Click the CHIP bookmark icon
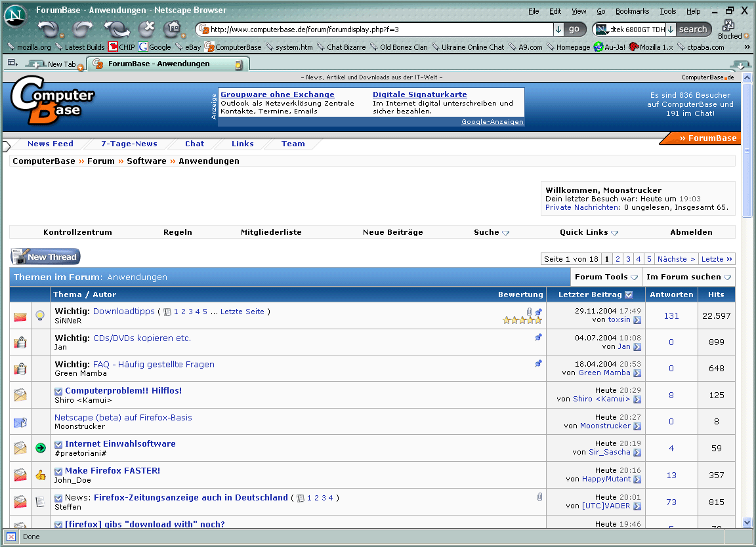756x547 pixels. click(x=113, y=47)
